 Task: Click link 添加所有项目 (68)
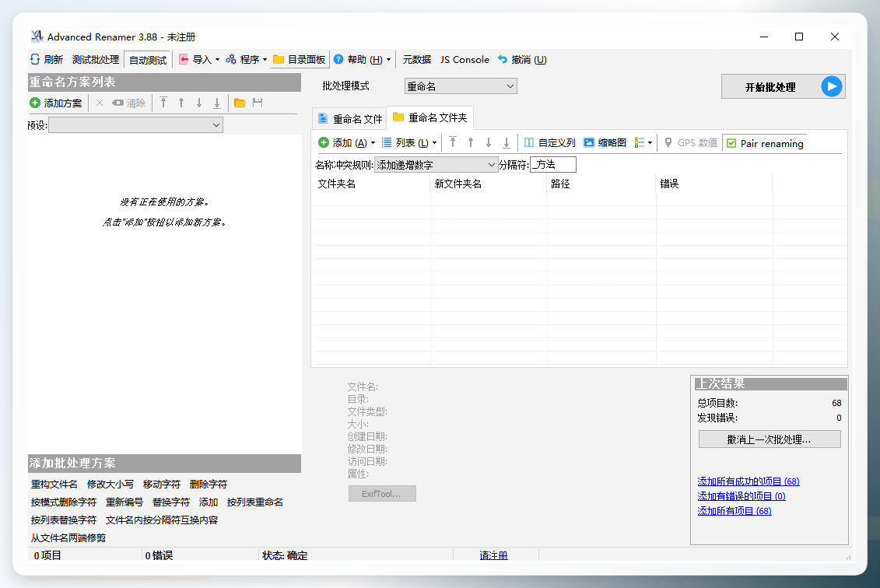734,510
